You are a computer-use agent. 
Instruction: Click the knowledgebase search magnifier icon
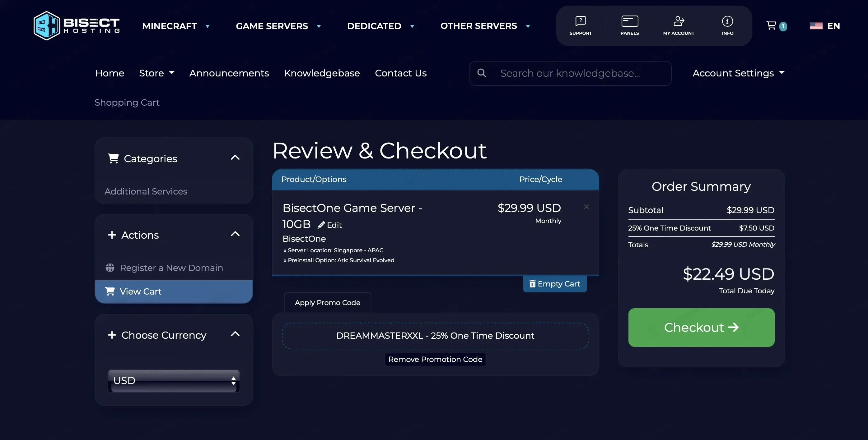point(482,73)
